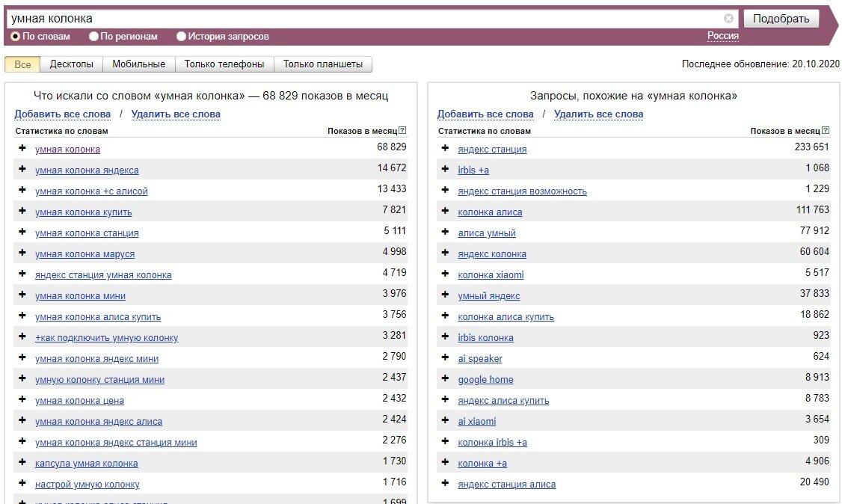The image size is (842, 504).
Task: Add 'умную колонку станция мини' with plus icon
Action: [x=22, y=378]
